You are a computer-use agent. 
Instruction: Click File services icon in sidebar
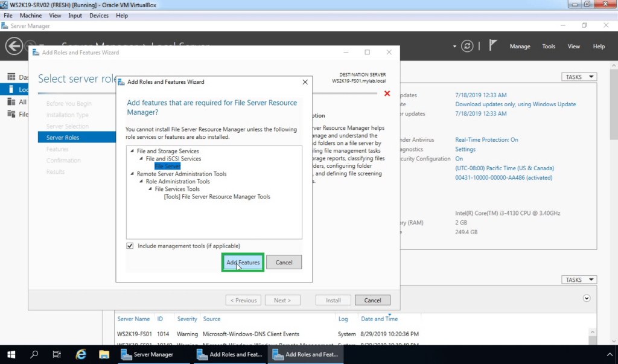11,114
